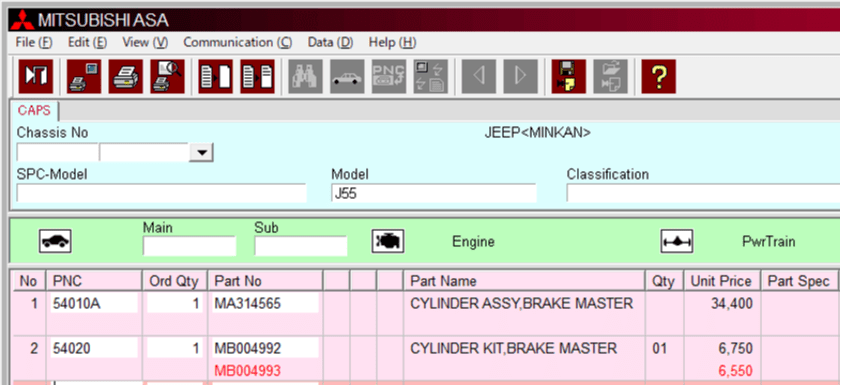The height and width of the screenshot is (385, 841).
Task: Click the print screen toolbar icon
Action: click(x=84, y=76)
